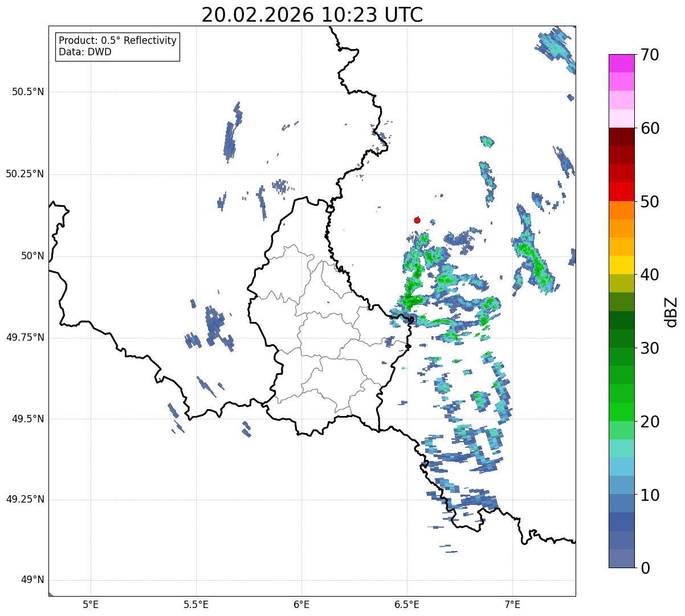Click the 50.25°N latitude label
The height and width of the screenshot is (616, 685).
point(25,174)
